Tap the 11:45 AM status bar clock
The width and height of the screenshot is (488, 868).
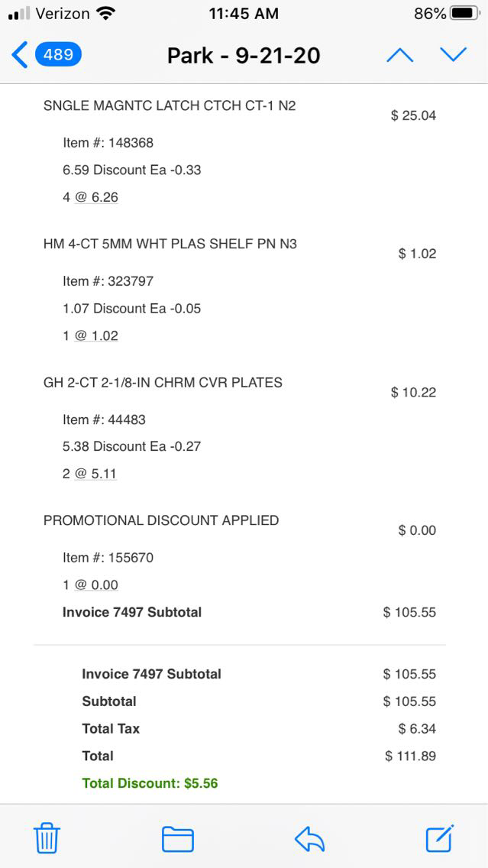pos(244,14)
